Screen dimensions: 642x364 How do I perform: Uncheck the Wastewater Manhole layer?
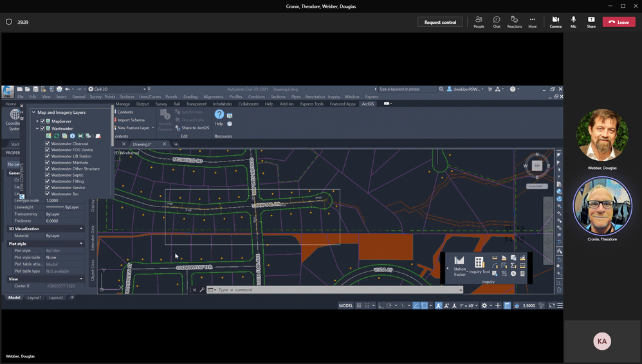(x=48, y=163)
